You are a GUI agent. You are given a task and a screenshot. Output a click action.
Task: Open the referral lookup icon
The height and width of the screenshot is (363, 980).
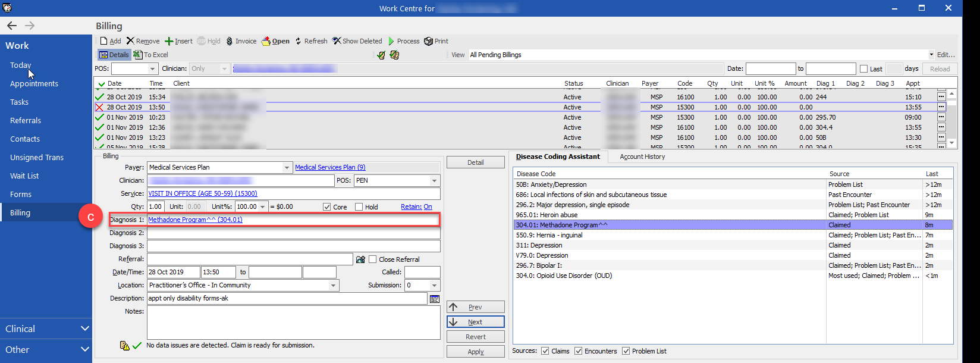360,259
